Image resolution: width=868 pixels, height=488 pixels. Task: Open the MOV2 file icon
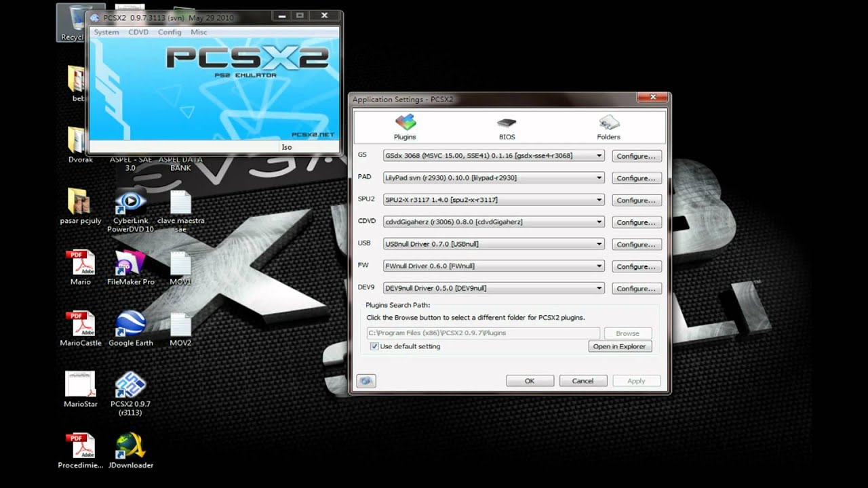180,329
